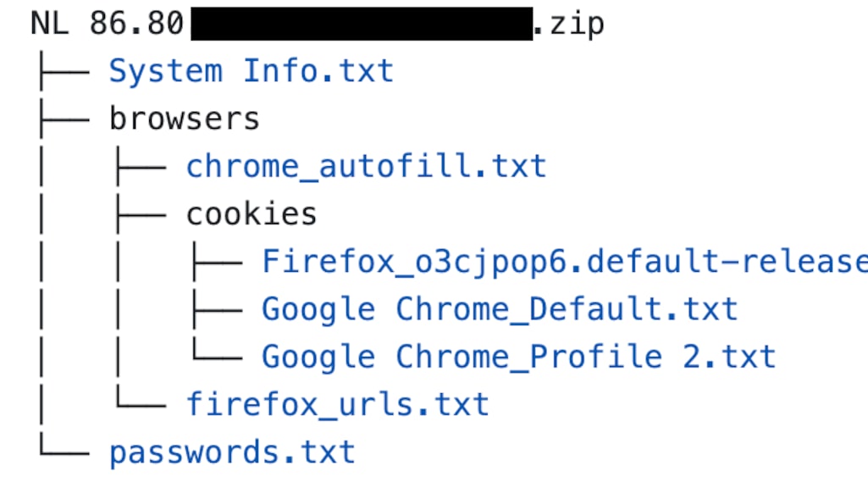Screen dimensions: 868x488
Task: Click the .zip extension text
Action: (568, 23)
